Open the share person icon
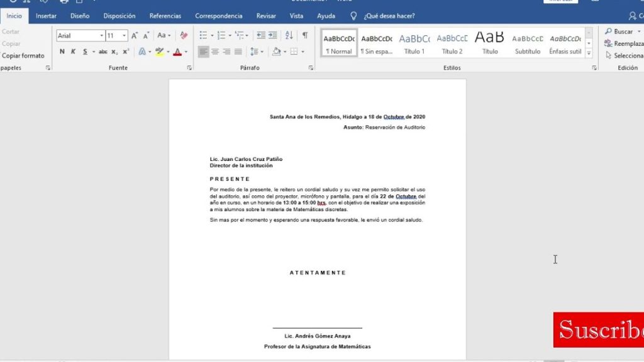Screen dimensions: 644x362 coord(632,16)
